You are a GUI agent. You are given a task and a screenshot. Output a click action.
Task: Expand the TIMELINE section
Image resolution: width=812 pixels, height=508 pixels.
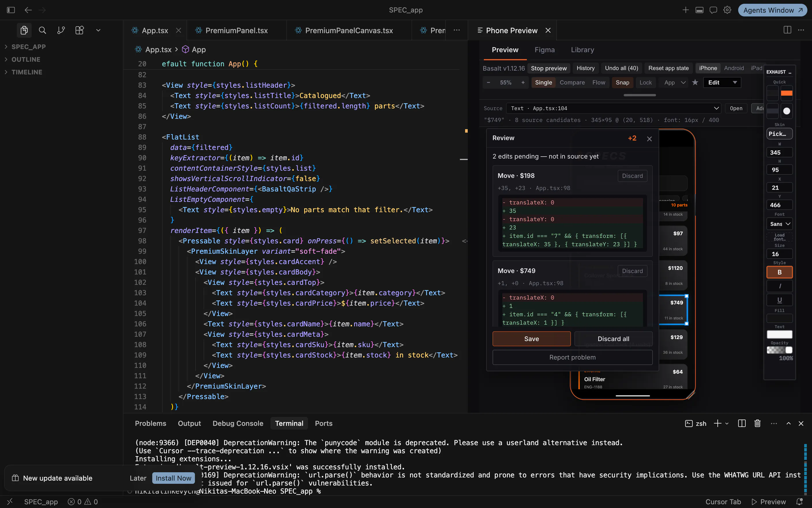pyautogui.click(x=27, y=72)
